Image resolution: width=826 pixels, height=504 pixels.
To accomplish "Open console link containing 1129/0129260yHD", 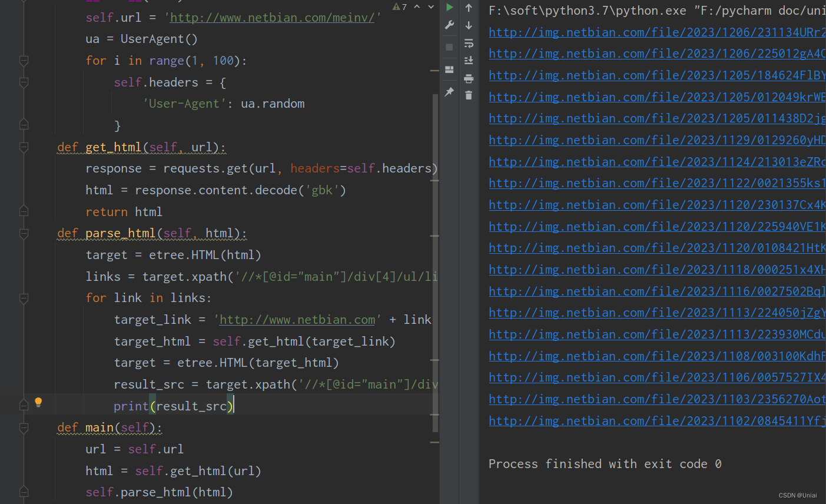I will tap(657, 140).
